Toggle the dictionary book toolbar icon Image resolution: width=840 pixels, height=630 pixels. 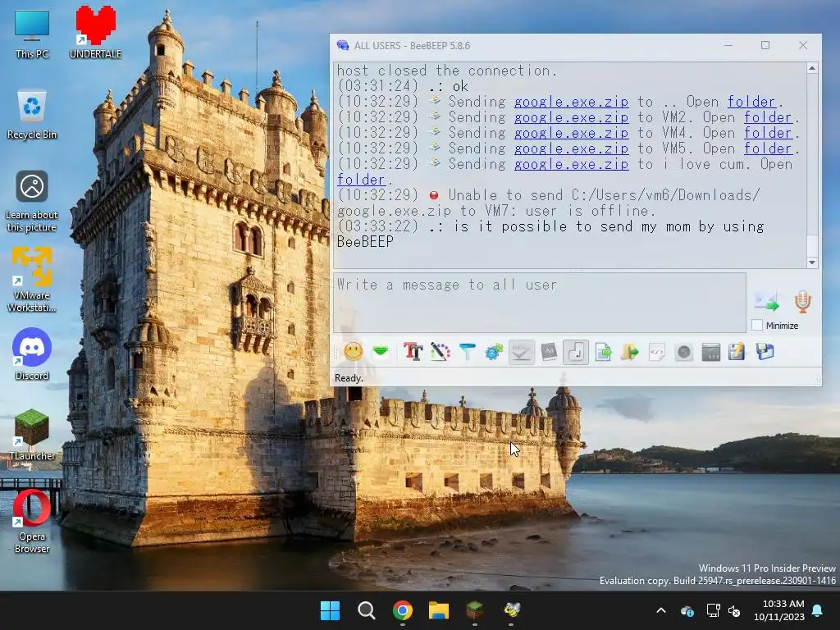549,352
